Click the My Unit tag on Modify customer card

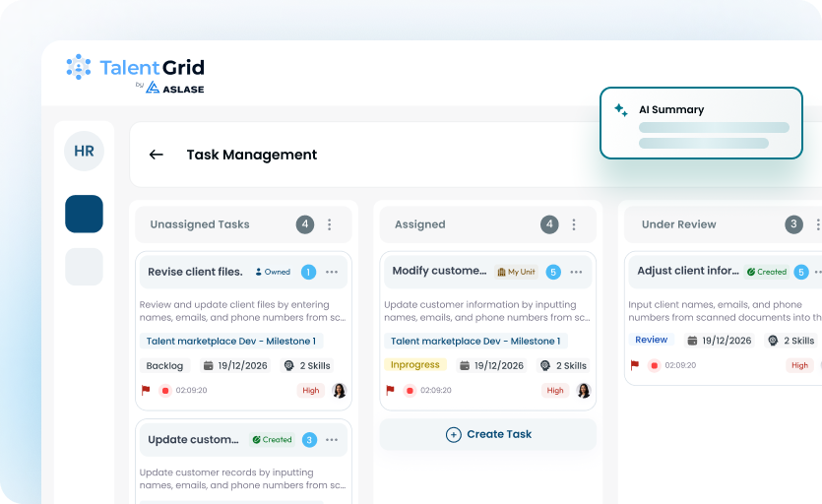(x=517, y=272)
